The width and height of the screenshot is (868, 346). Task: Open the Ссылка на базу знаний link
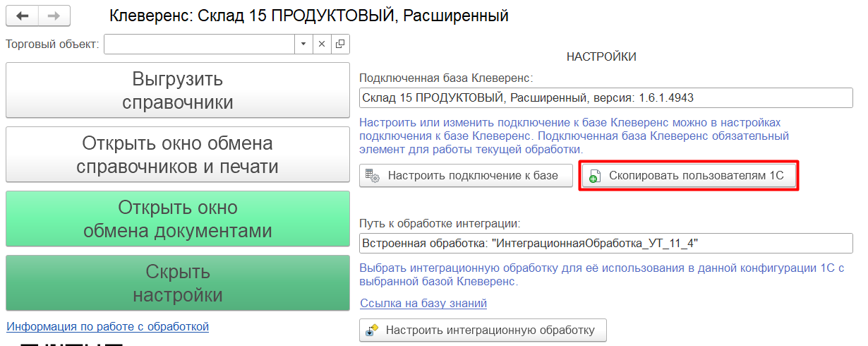pyautogui.click(x=423, y=303)
